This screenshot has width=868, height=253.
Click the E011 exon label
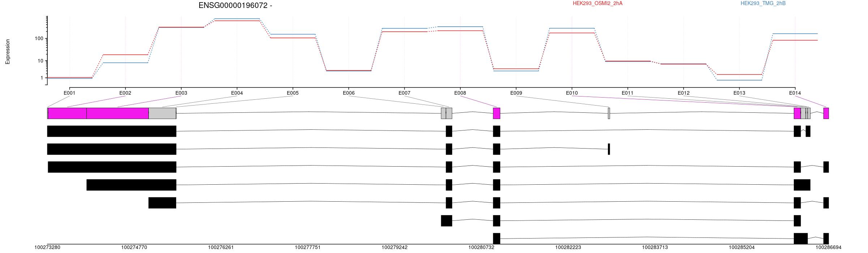click(627, 93)
